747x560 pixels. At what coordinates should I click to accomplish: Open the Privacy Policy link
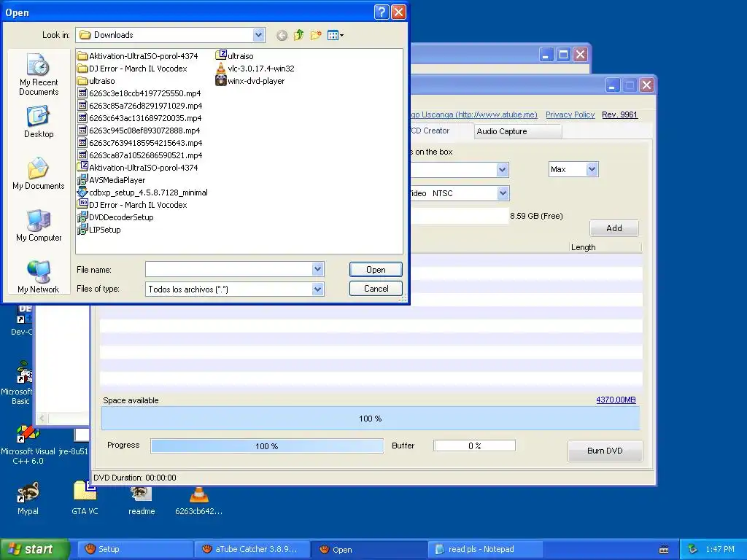(570, 114)
